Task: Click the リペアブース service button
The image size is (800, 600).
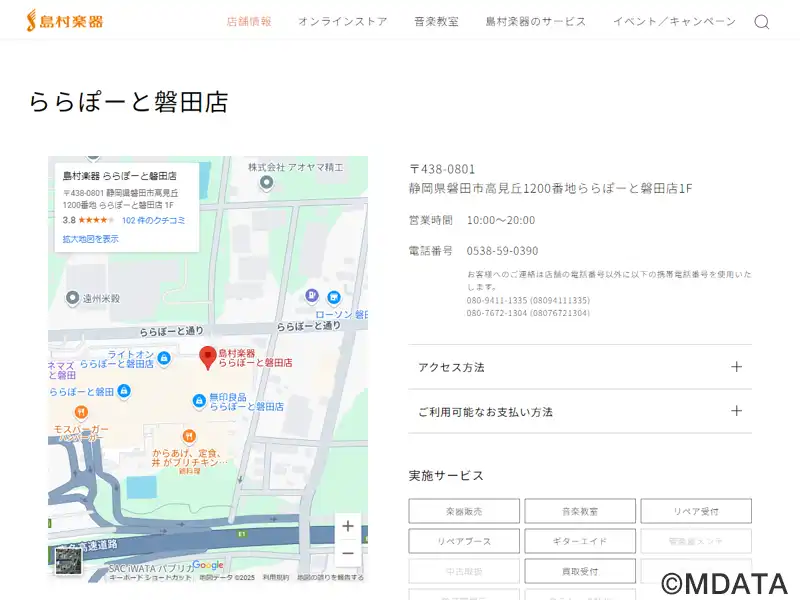Action: pos(464,541)
